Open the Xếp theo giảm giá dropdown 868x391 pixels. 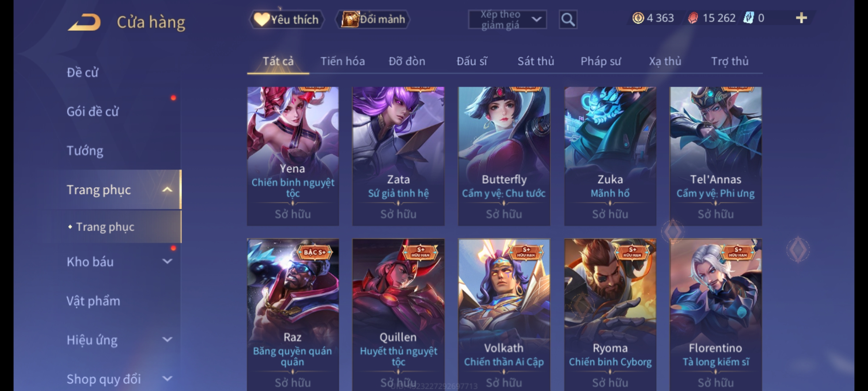point(507,20)
